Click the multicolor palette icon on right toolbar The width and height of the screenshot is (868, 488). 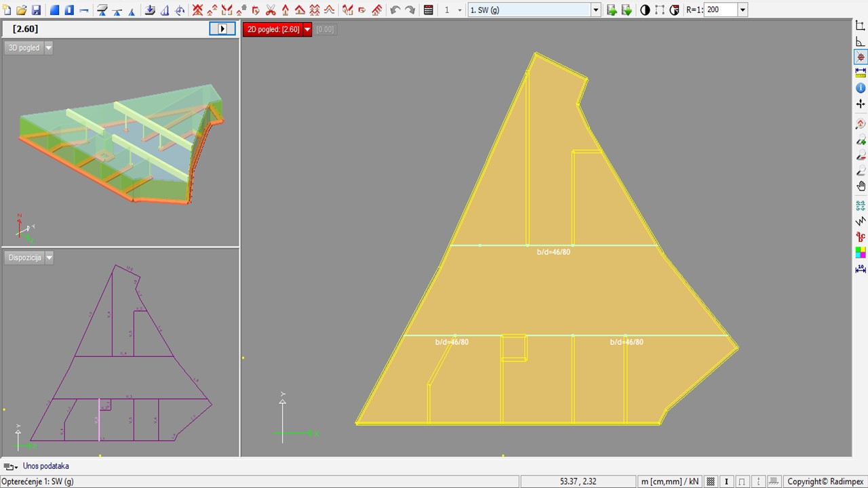(861, 253)
